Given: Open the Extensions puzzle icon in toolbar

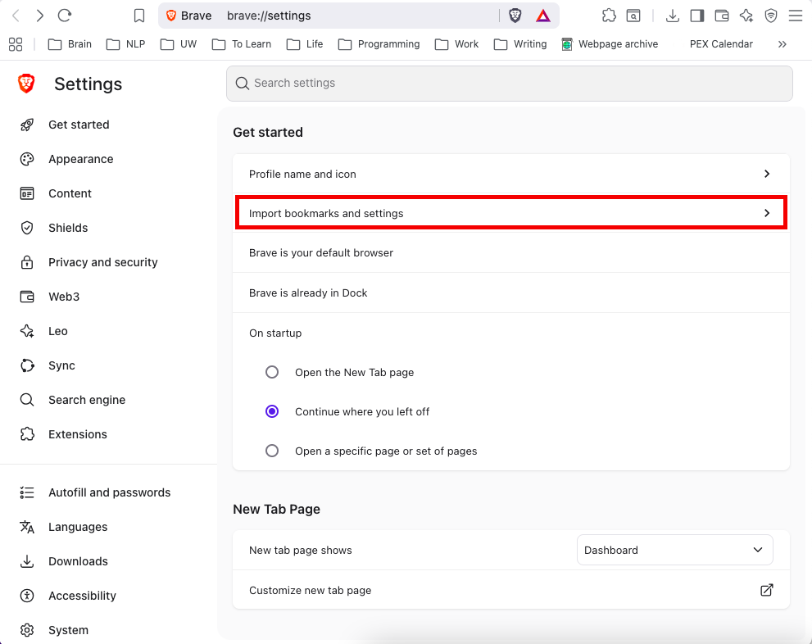Looking at the screenshot, I should (x=609, y=16).
